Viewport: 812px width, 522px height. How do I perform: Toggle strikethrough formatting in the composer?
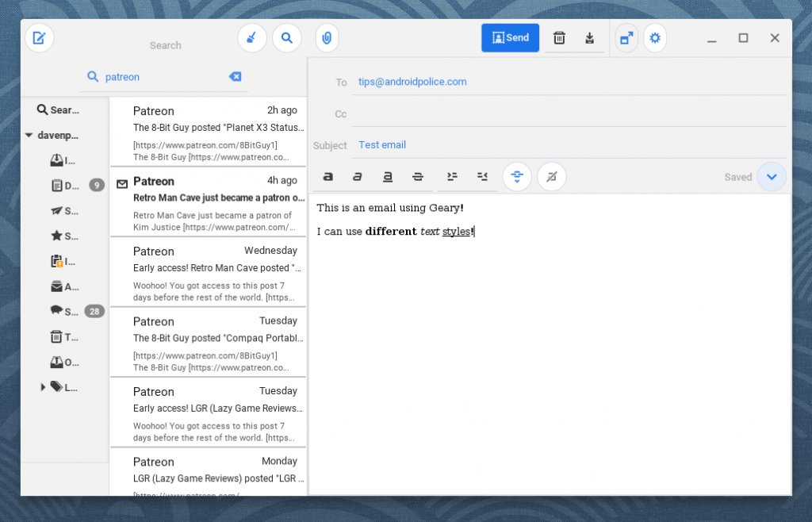[417, 176]
